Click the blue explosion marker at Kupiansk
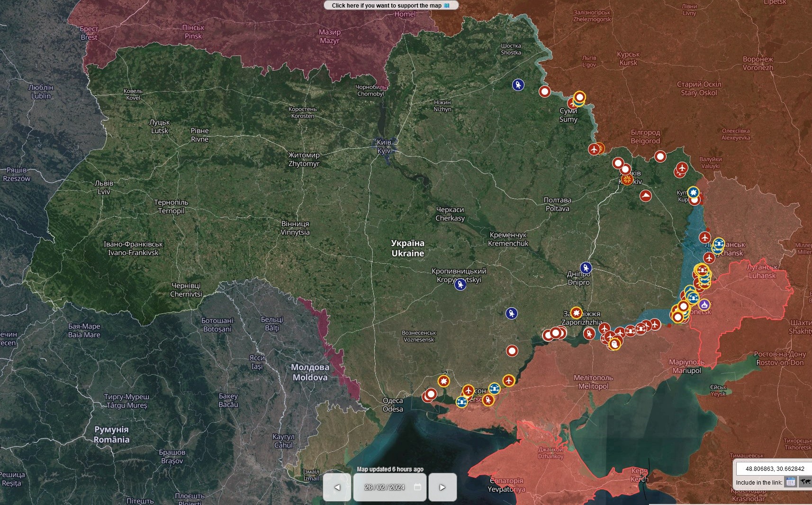The image size is (812, 505). click(694, 192)
